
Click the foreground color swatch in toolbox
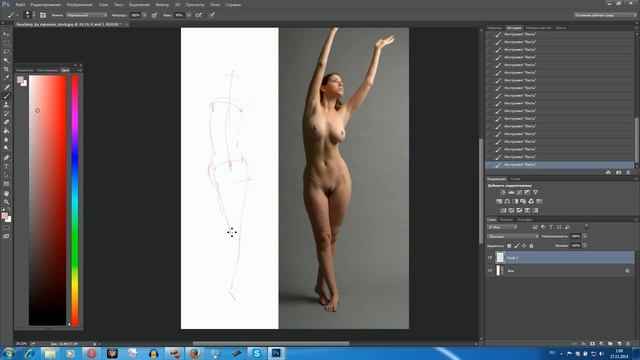(x=4, y=216)
